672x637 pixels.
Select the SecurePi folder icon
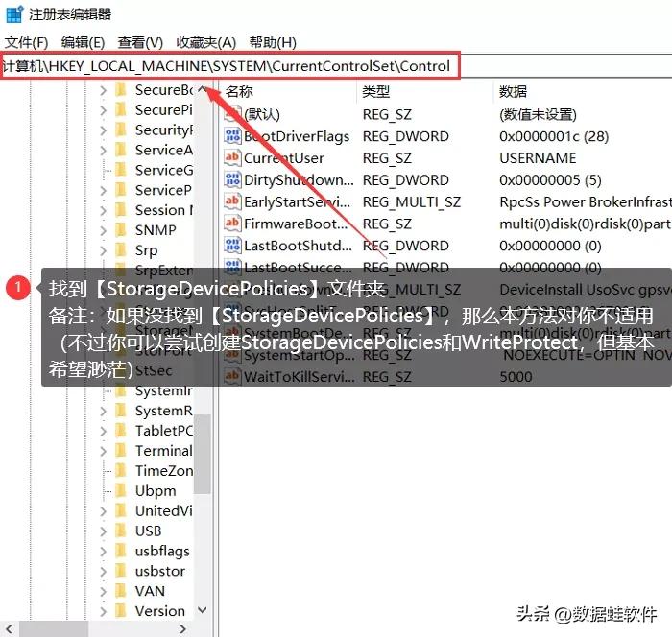coord(121,110)
